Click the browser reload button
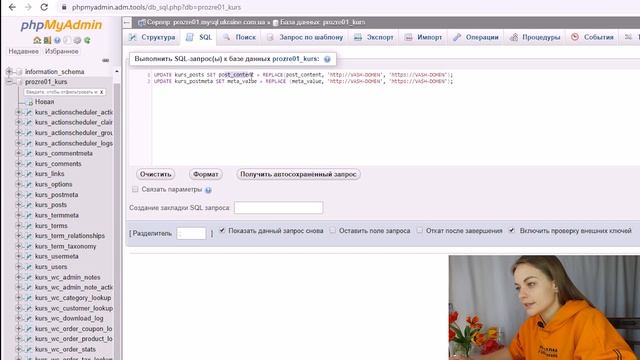The height and width of the screenshot is (360, 640). pos(44,7)
